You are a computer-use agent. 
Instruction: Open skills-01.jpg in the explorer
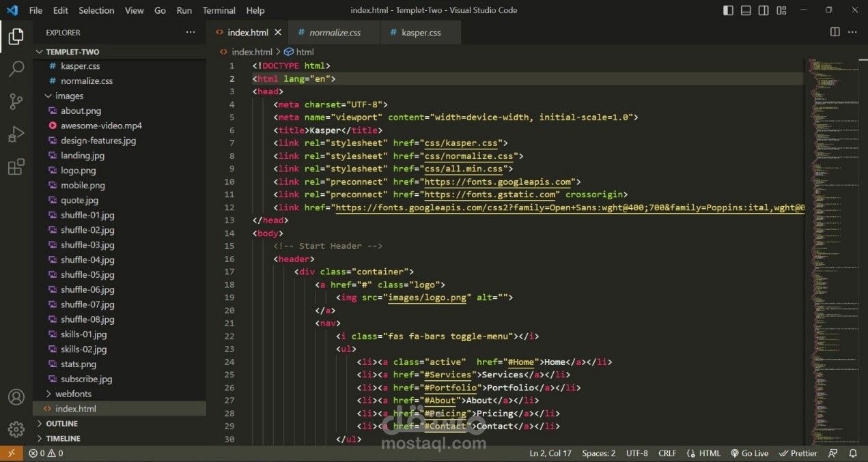(120, 334)
